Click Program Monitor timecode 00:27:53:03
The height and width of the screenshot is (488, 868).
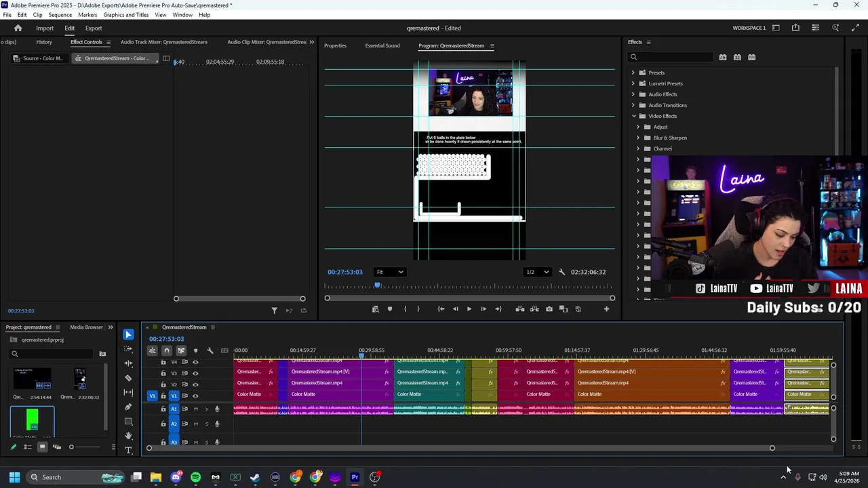pyautogui.click(x=345, y=272)
